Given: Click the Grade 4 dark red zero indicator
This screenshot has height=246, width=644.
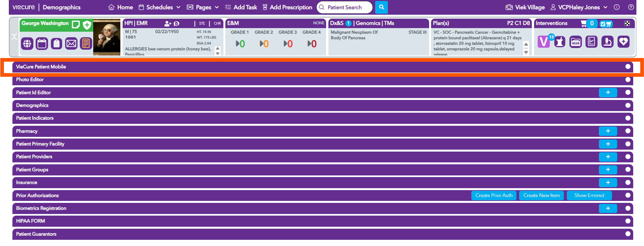Looking at the screenshot, I should coord(312,44).
